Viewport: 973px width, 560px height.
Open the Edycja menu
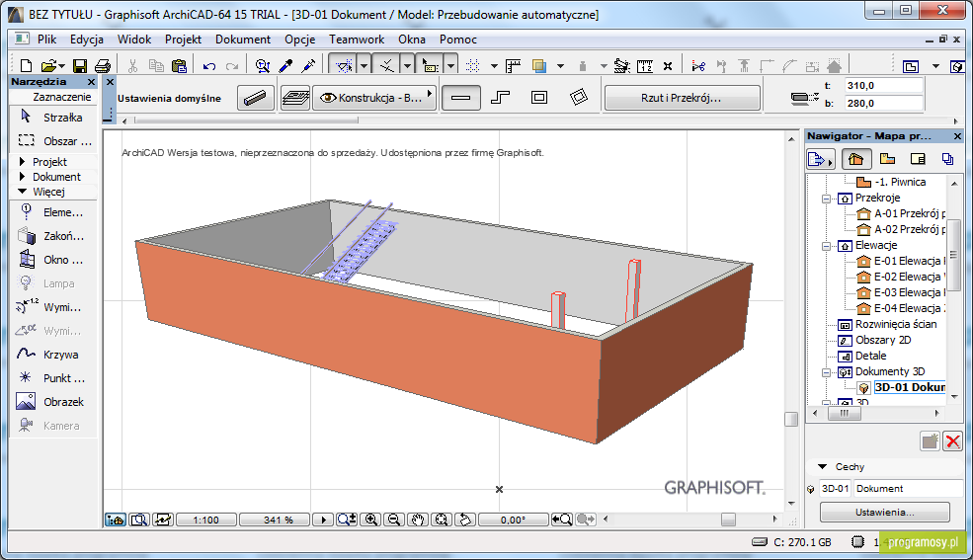86,40
